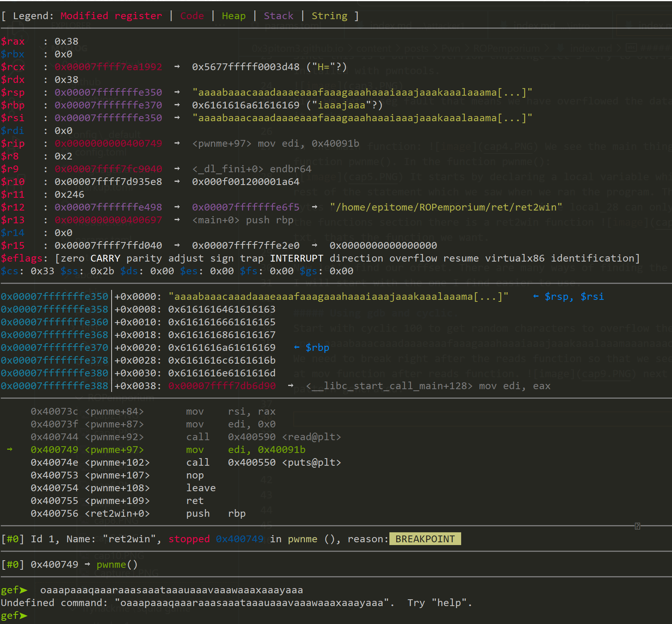
Task: Select the $rax register name
Action: click(x=13, y=41)
